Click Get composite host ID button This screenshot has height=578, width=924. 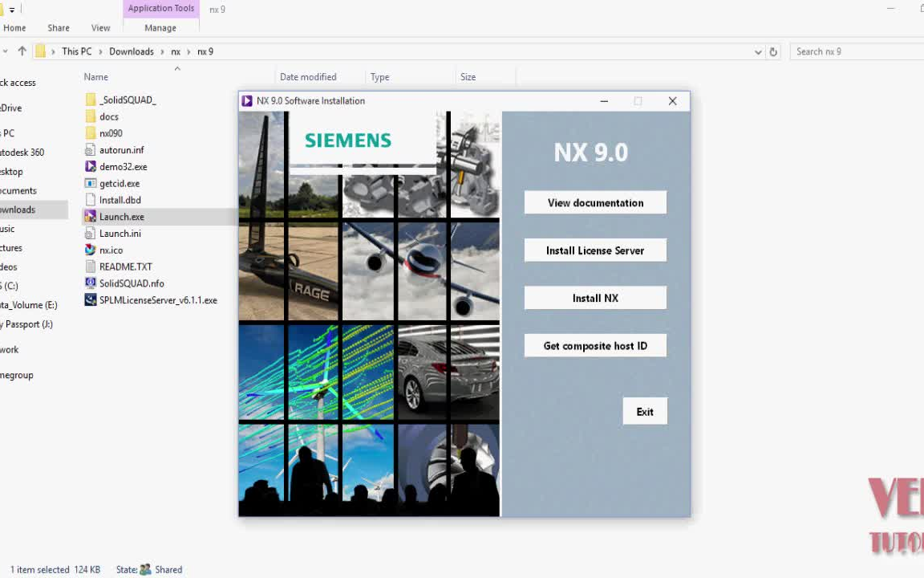click(595, 346)
